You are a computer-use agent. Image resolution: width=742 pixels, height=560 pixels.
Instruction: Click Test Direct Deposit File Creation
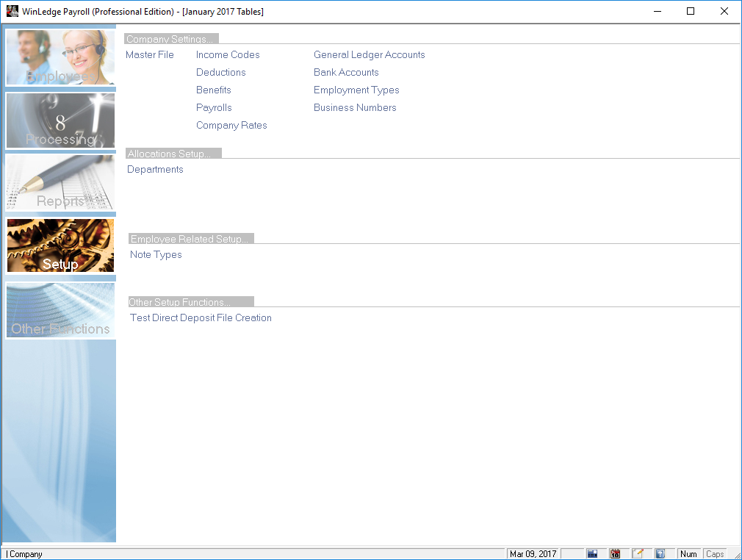point(201,318)
